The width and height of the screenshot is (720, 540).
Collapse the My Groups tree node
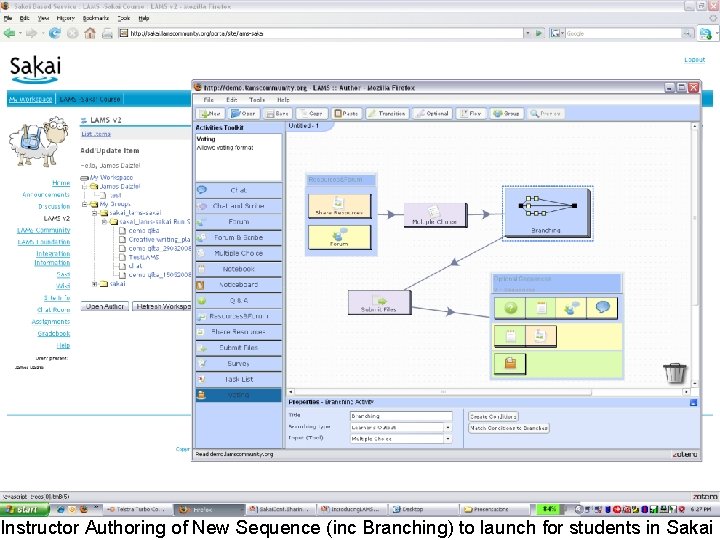pos(84,204)
